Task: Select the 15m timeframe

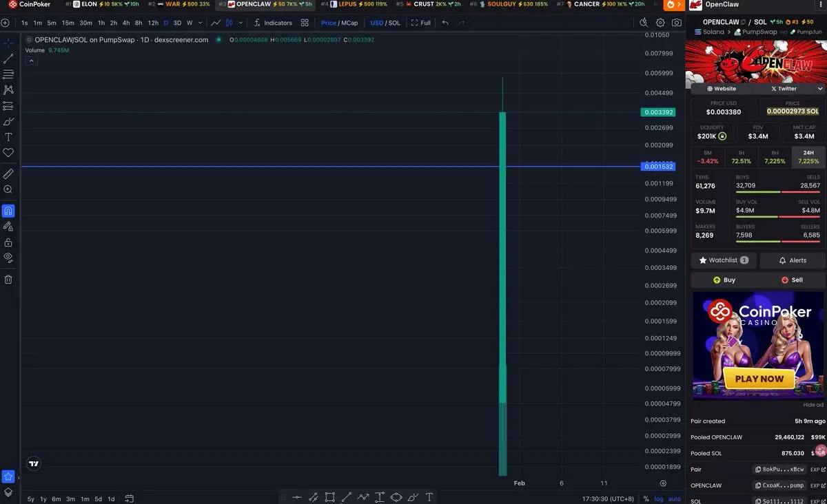Action: [68, 23]
